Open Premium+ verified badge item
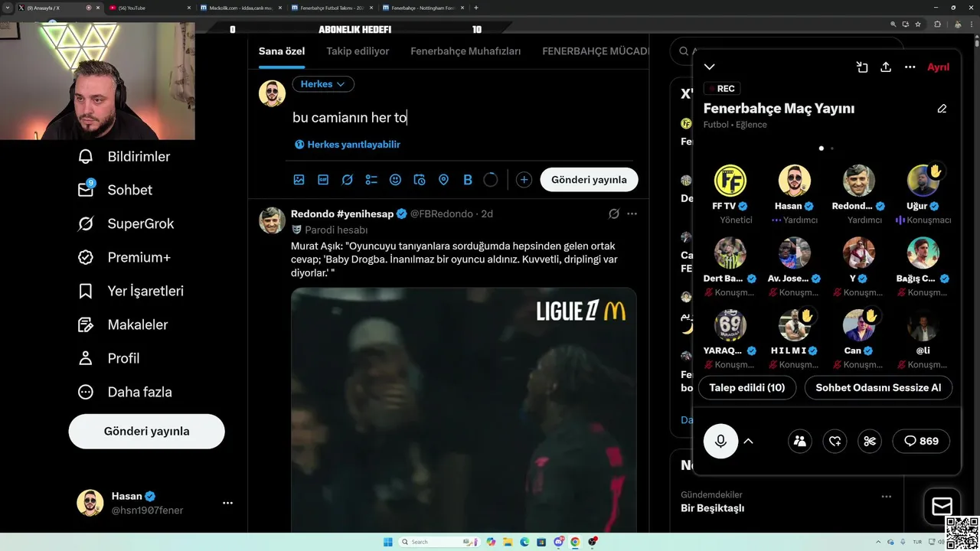This screenshot has height=551, width=980. pyautogui.click(x=123, y=257)
